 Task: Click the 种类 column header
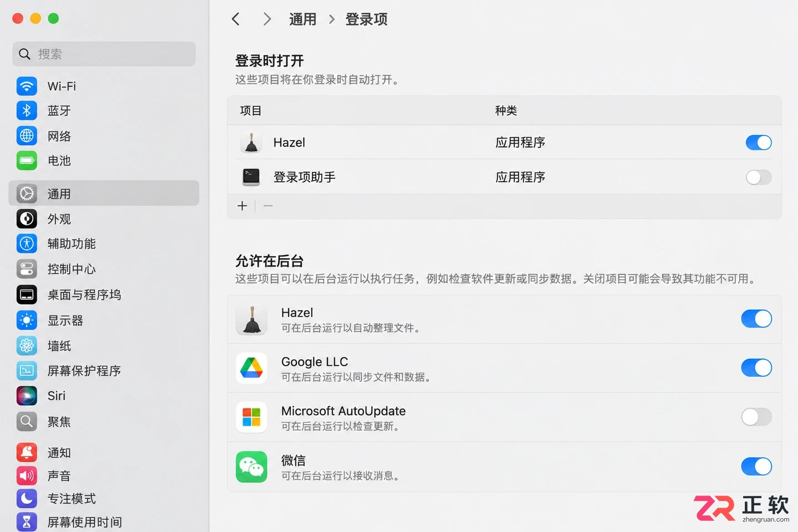(x=506, y=111)
